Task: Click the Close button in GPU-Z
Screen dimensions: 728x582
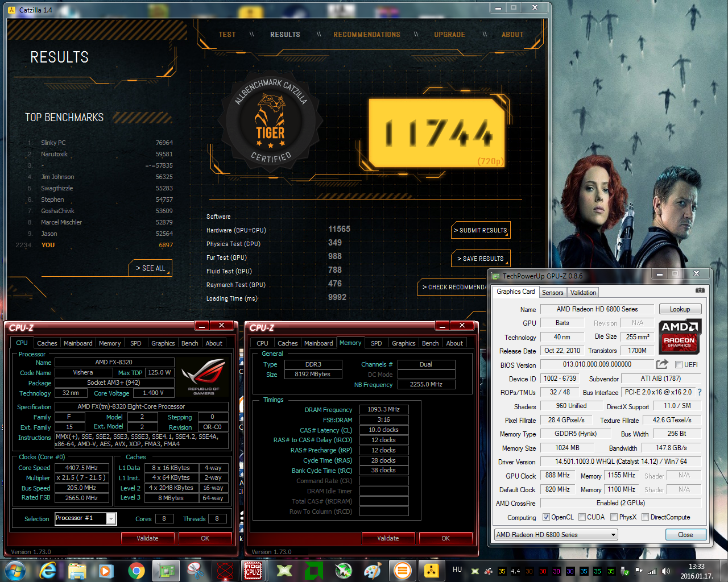Action: (685, 535)
